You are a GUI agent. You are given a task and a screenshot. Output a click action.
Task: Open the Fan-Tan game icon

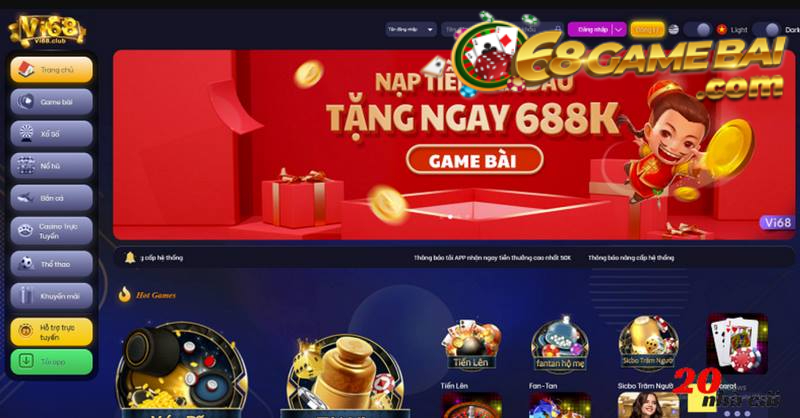click(x=560, y=344)
